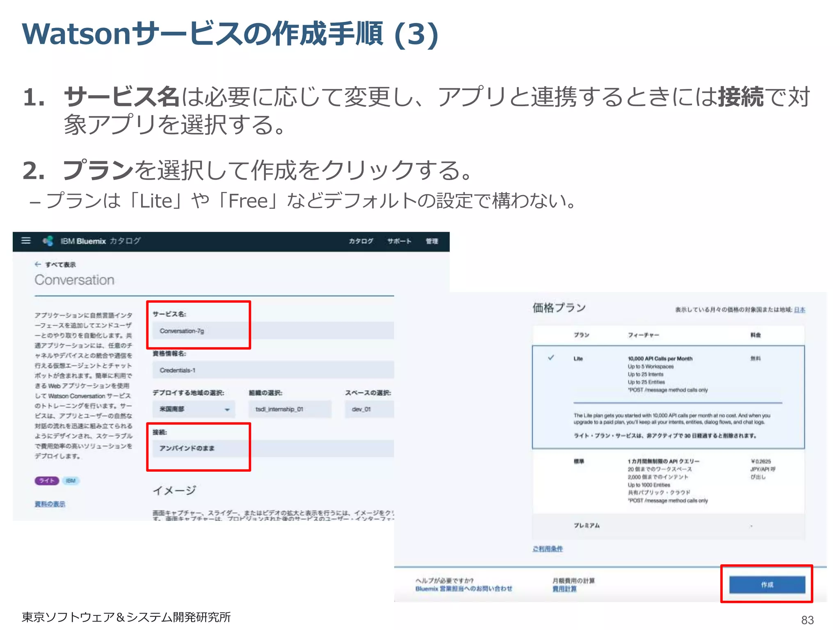Open the 組織の選択 dropdown tsdl_internship_01
The image size is (840, 630).
coord(290,409)
